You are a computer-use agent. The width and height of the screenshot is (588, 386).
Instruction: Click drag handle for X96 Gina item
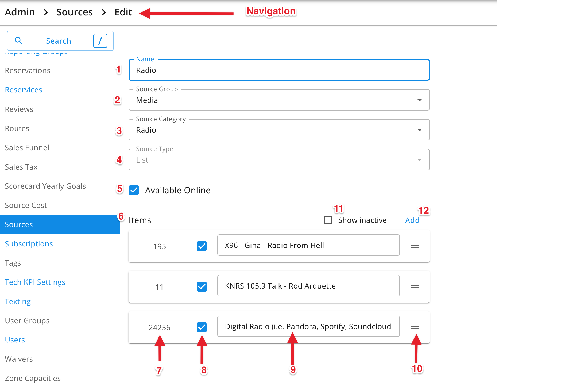pyautogui.click(x=415, y=246)
